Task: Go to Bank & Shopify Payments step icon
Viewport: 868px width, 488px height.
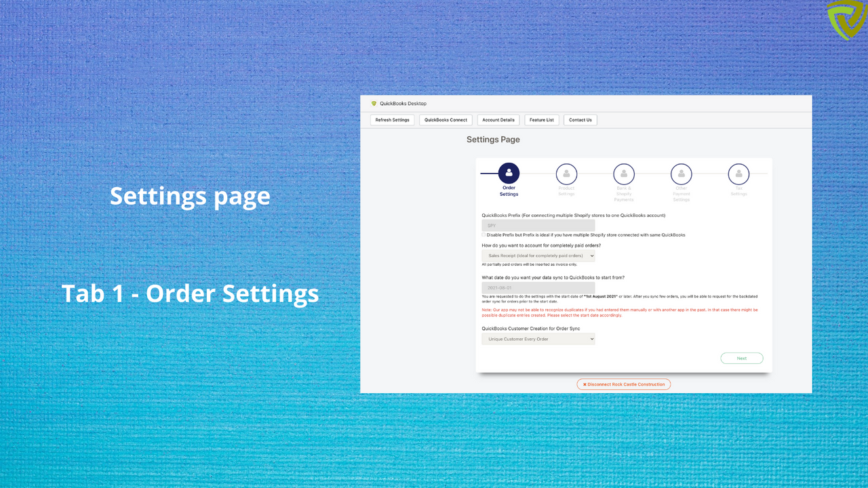Action: pos(624,174)
